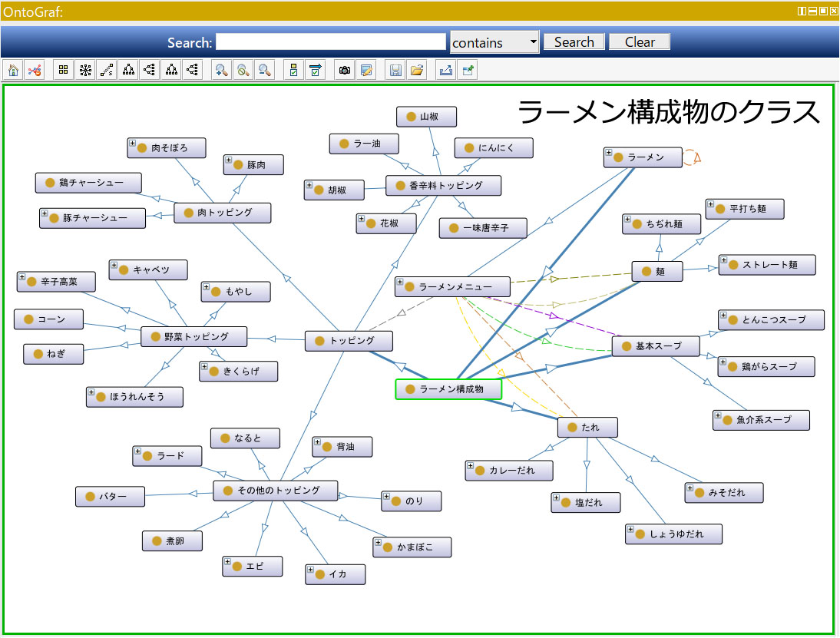Zoom in with the plus magnifier

221,70
